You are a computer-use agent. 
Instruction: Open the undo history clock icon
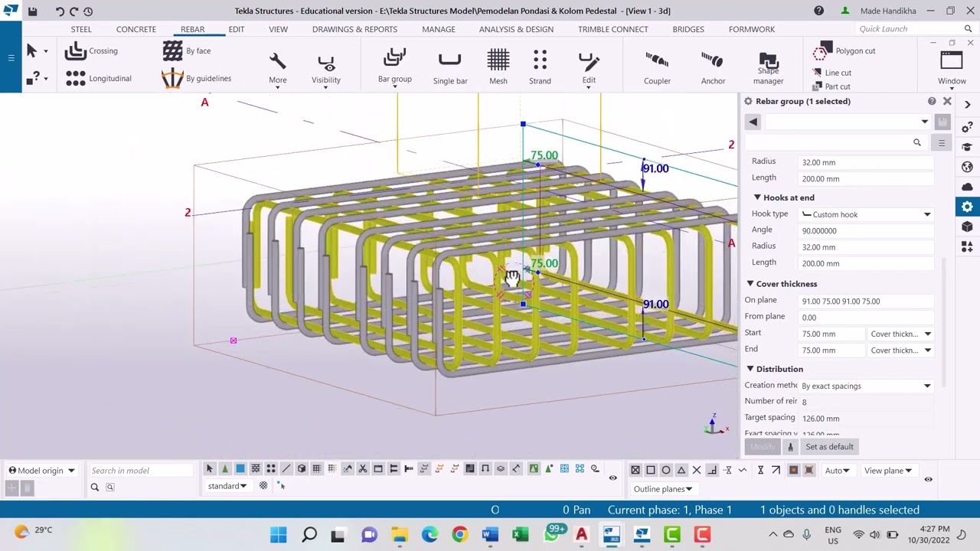click(x=88, y=11)
